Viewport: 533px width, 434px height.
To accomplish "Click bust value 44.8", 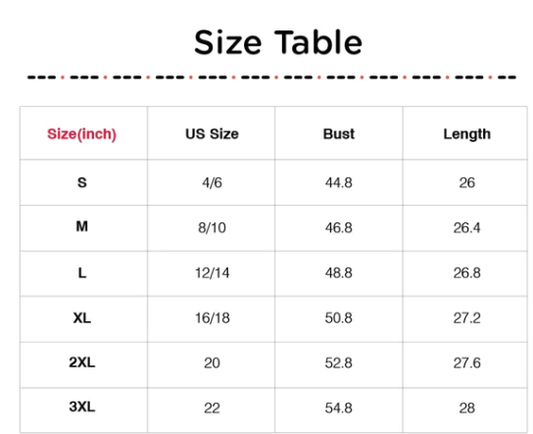I will pos(339,183).
